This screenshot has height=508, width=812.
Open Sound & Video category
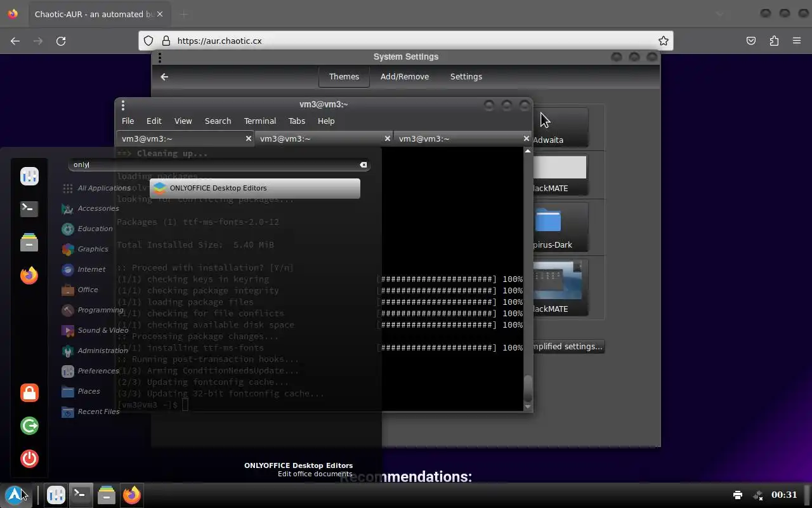pyautogui.click(x=95, y=330)
